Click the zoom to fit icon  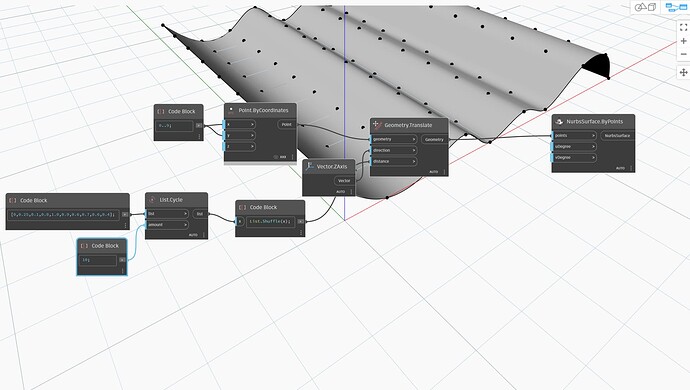(683, 27)
